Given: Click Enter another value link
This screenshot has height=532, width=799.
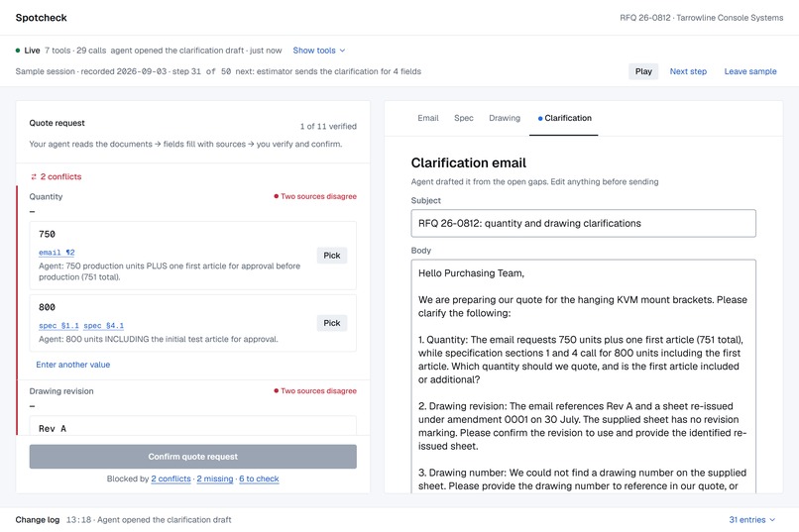Looking at the screenshot, I should (73, 365).
